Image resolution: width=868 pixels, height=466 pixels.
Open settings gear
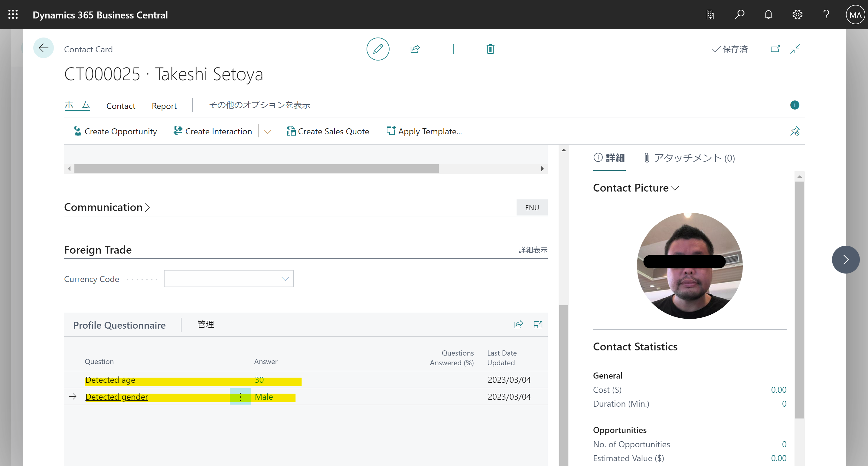coord(797,15)
